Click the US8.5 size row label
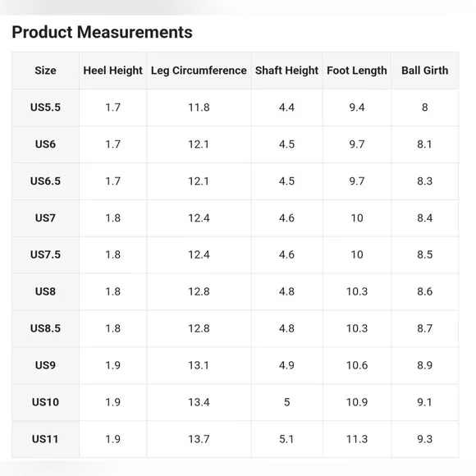This screenshot has height=476, width=476. tap(45, 328)
